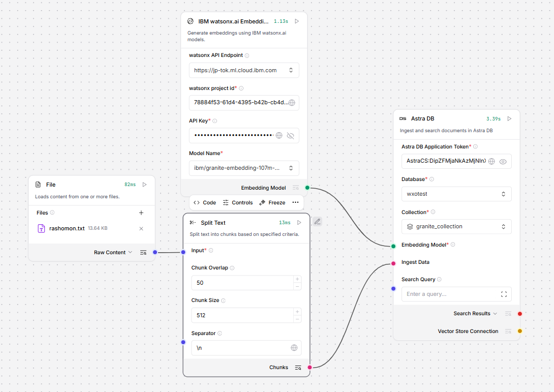Decrease the Chunk Overlap value
The image size is (554, 392).
pyautogui.click(x=297, y=287)
